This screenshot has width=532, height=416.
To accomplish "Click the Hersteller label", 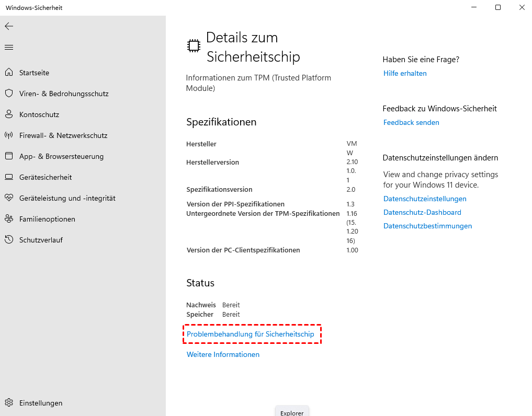I will (201, 144).
